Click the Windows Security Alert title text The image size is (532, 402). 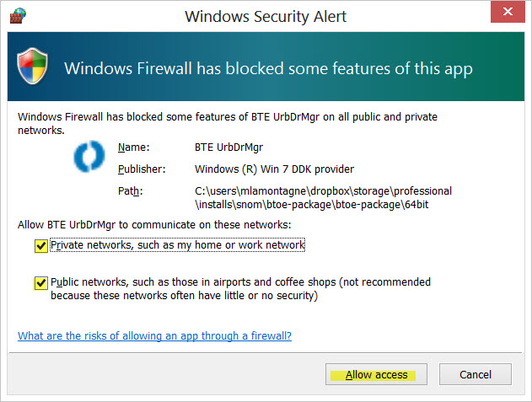(266, 16)
